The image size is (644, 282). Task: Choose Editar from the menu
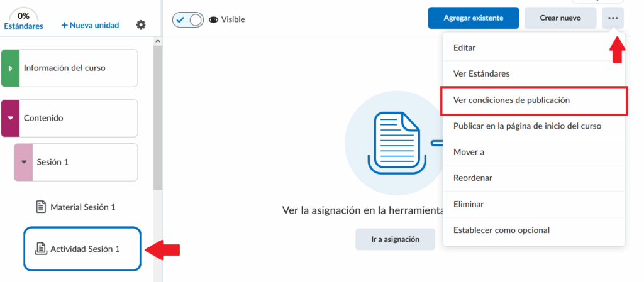click(x=465, y=48)
